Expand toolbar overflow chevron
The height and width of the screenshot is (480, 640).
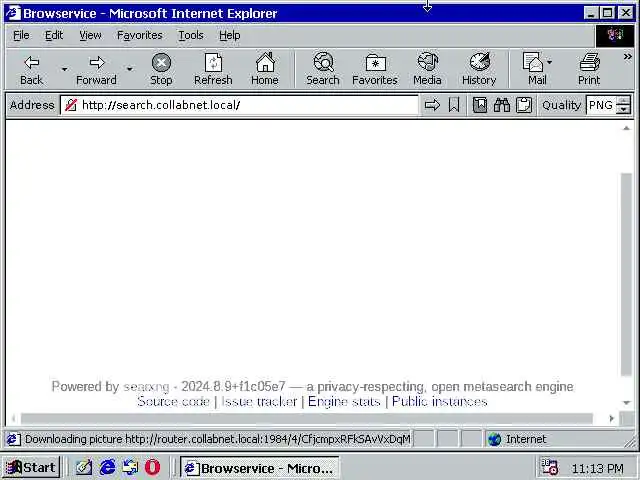627,57
